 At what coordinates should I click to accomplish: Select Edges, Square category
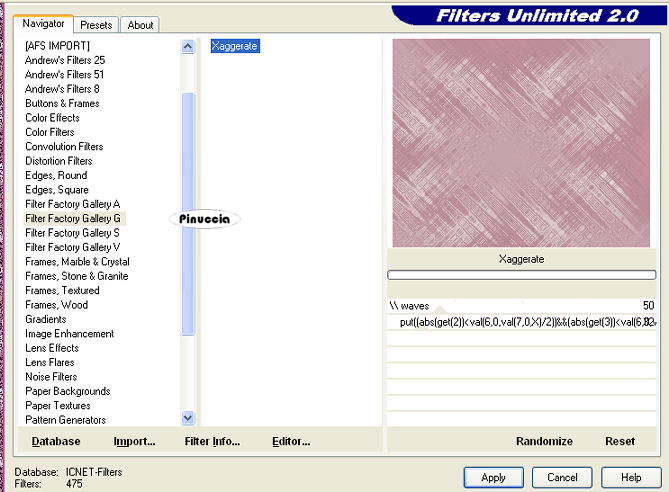click(x=57, y=190)
